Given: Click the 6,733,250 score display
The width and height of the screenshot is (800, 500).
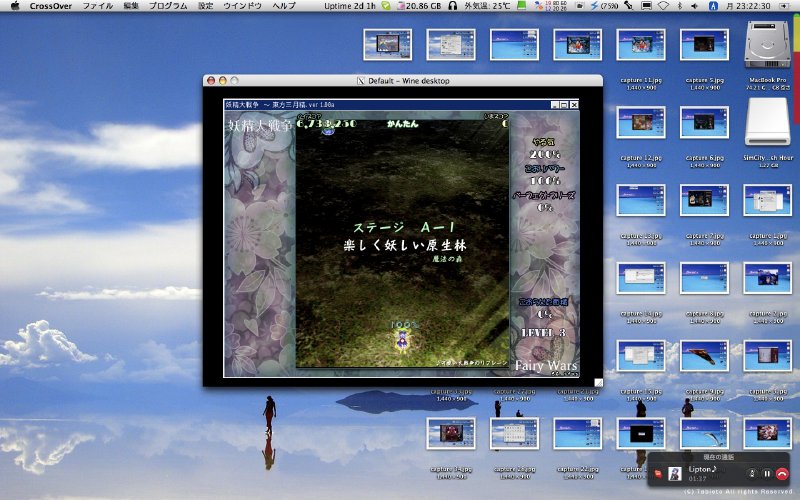Looking at the screenshot, I should pyautogui.click(x=327, y=123).
